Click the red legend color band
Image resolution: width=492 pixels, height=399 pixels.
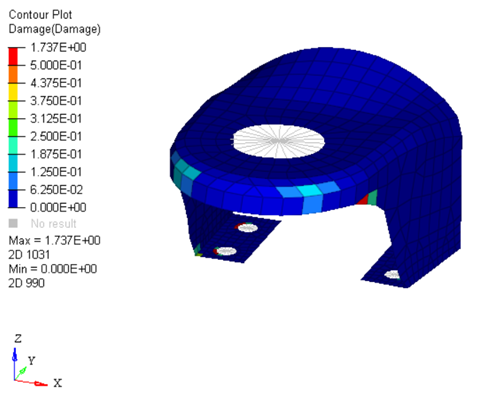[13, 56]
